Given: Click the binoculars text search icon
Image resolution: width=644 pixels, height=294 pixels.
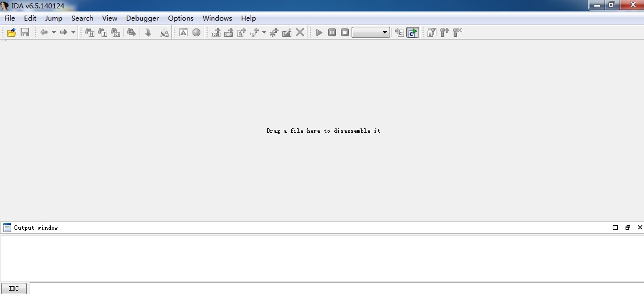Looking at the screenshot, I should coord(103,32).
